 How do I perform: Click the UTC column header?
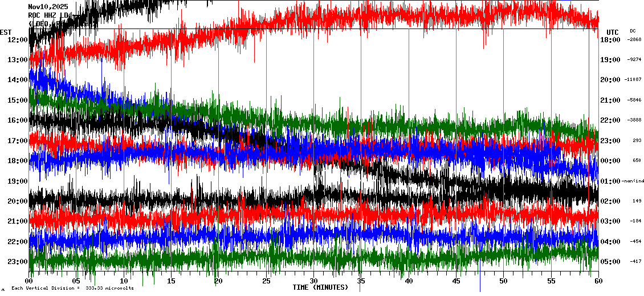(x=612, y=32)
